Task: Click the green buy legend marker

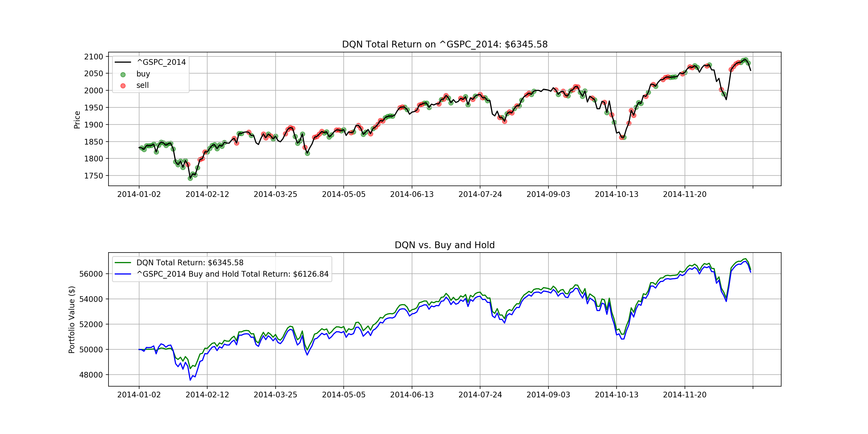Action: click(x=123, y=75)
